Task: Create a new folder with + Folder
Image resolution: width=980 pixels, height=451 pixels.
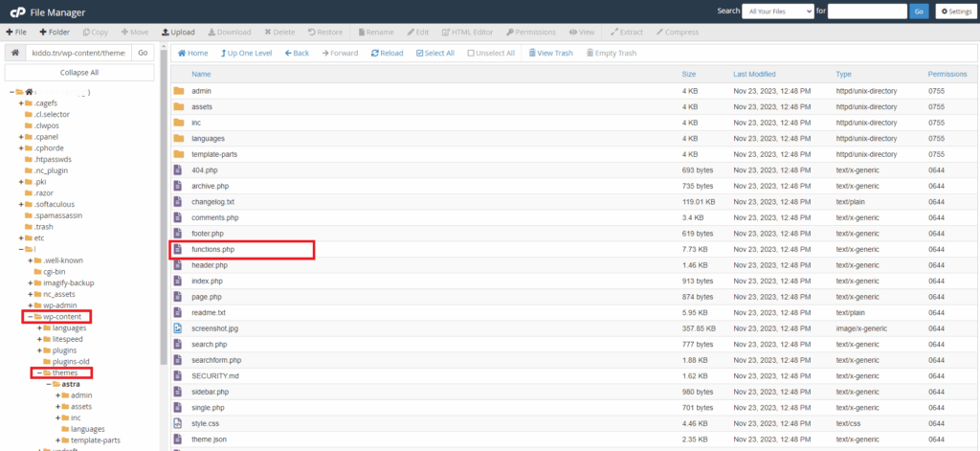Action: pos(55,32)
